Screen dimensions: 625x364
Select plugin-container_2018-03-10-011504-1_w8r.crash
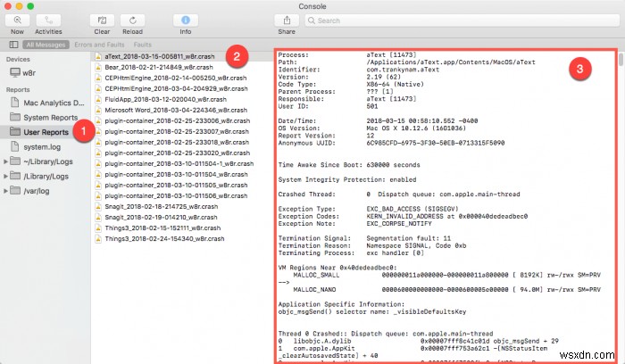[179, 164]
